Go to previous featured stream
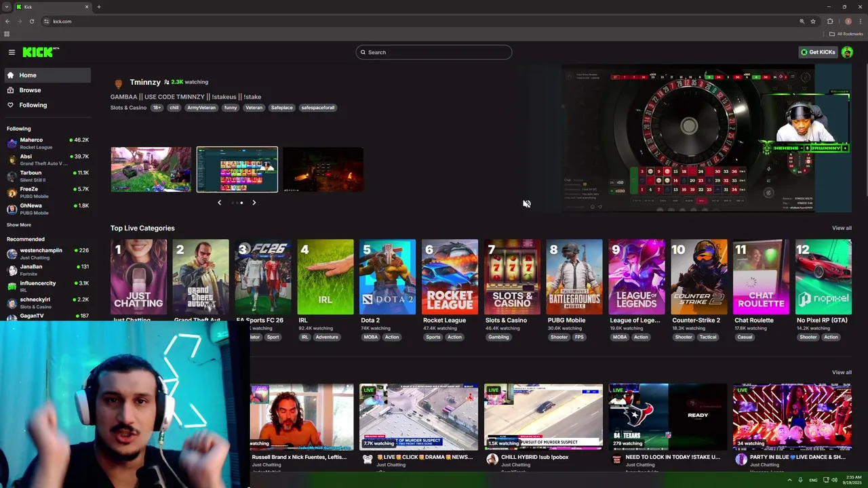868x488 pixels. click(219, 203)
